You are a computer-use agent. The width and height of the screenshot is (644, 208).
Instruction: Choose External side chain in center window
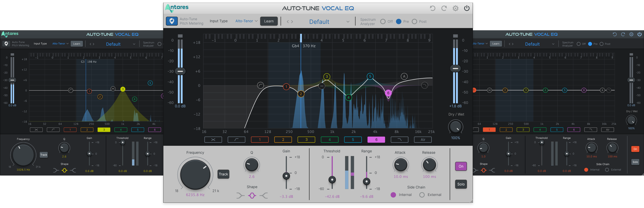point(422,195)
